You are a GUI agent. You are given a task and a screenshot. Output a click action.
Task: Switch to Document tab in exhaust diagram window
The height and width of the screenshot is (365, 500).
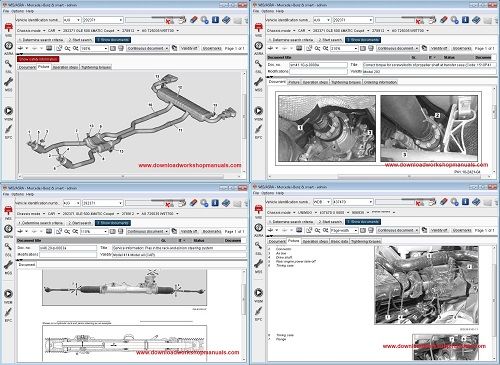pos(27,67)
